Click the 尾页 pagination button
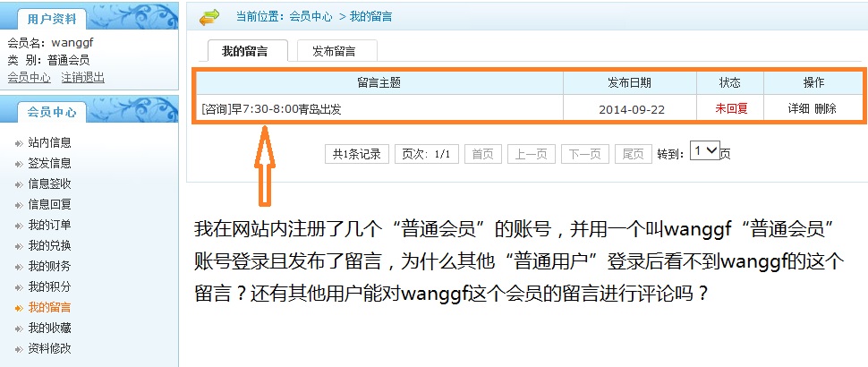Screen dimensions: 868x367 634,155
